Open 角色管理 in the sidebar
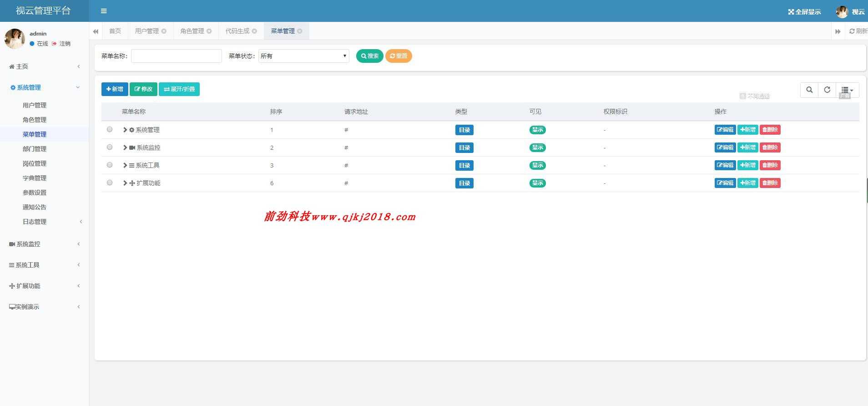868x406 pixels. coord(35,120)
